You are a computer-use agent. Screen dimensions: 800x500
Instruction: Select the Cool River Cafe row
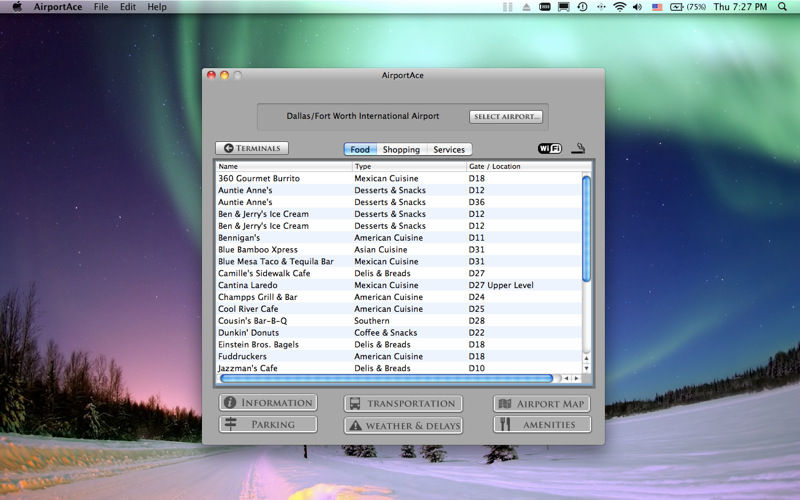coord(399,309)
